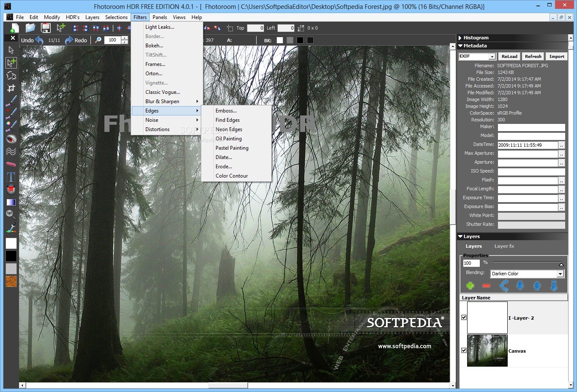
Task: Save the image with the floppy disk icon
Action: (x=46, y=28)
